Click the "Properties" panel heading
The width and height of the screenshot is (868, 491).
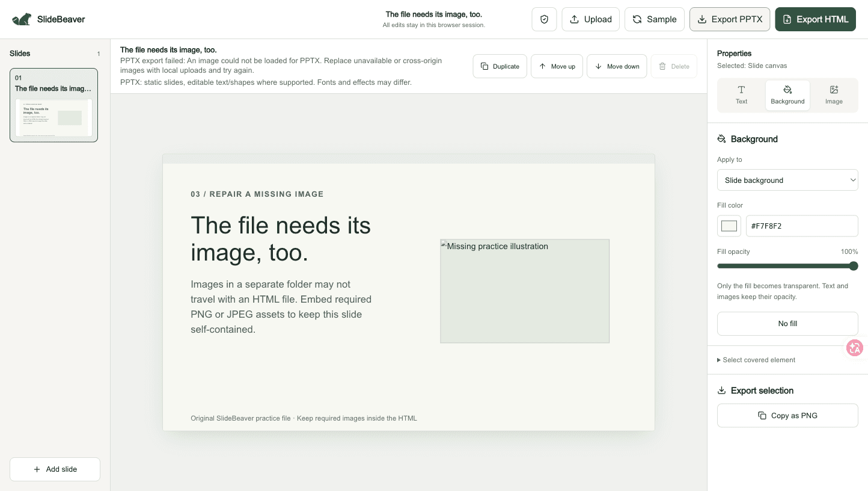735,54
